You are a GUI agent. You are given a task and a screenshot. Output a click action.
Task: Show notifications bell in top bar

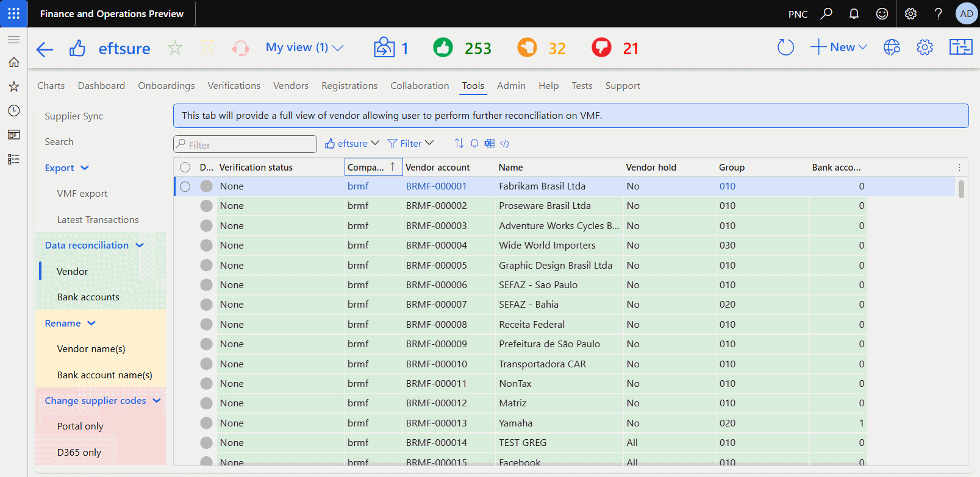click(x=854, y=13)
